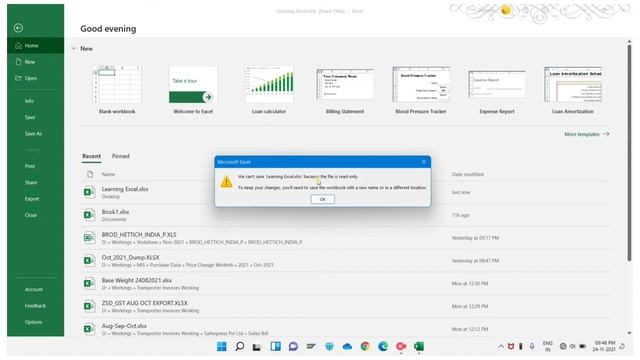Image resolution: width=640 pixels, height=360 pixels.
Task: Create a Blank workbook
Action: tap(117, 89)
